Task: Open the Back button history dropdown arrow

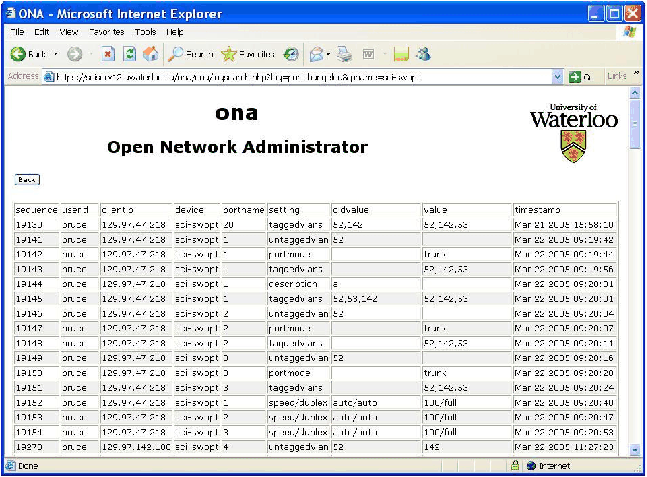Action: click(55, 54)
